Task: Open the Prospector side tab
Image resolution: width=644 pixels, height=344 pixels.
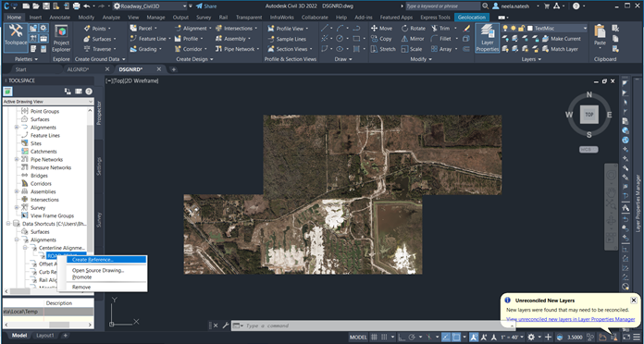Action: 99,113
